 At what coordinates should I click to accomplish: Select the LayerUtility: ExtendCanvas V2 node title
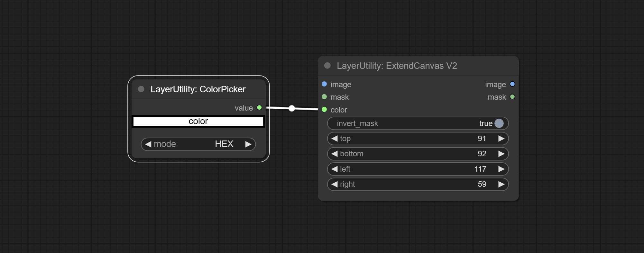click(397, 66)
